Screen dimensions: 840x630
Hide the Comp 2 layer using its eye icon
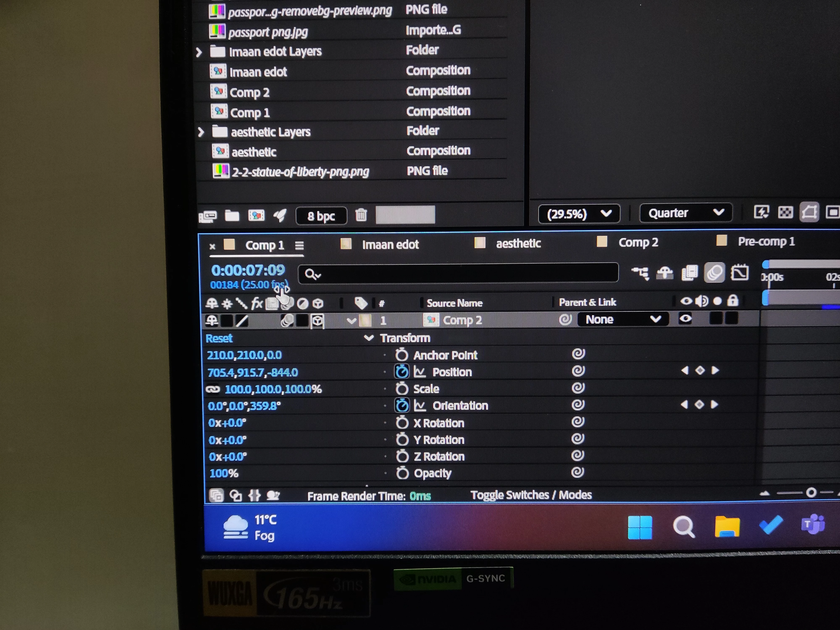(685, 319)
